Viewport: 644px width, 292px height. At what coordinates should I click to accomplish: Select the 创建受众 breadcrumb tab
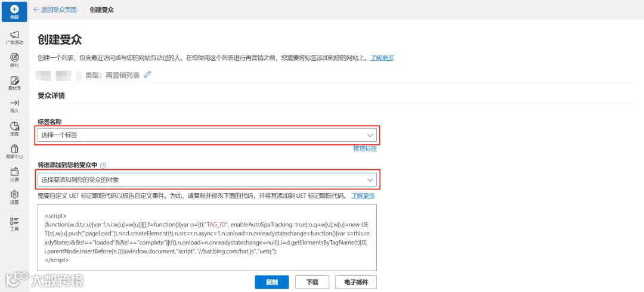coord(102,10)
